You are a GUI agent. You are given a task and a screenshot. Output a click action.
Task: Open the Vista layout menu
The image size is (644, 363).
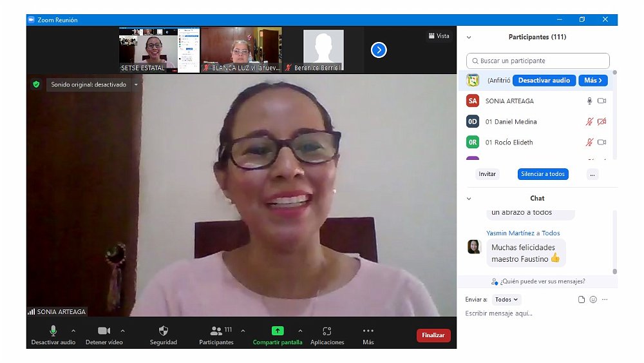[439, 36]
